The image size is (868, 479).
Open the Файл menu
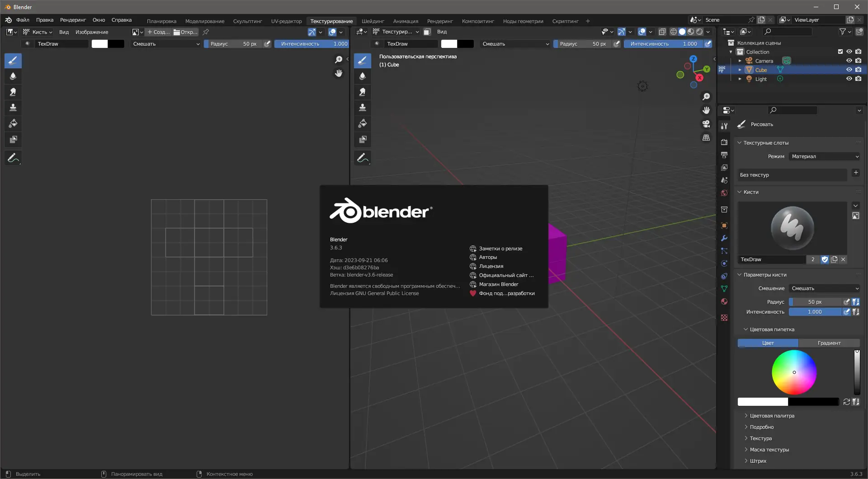pyautogui.click(x=23, y=20)
